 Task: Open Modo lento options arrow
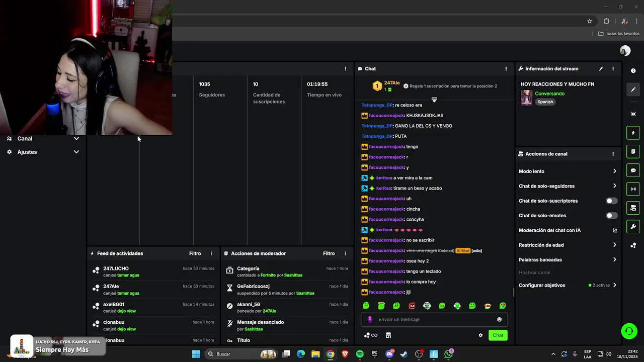coord(615,171)
